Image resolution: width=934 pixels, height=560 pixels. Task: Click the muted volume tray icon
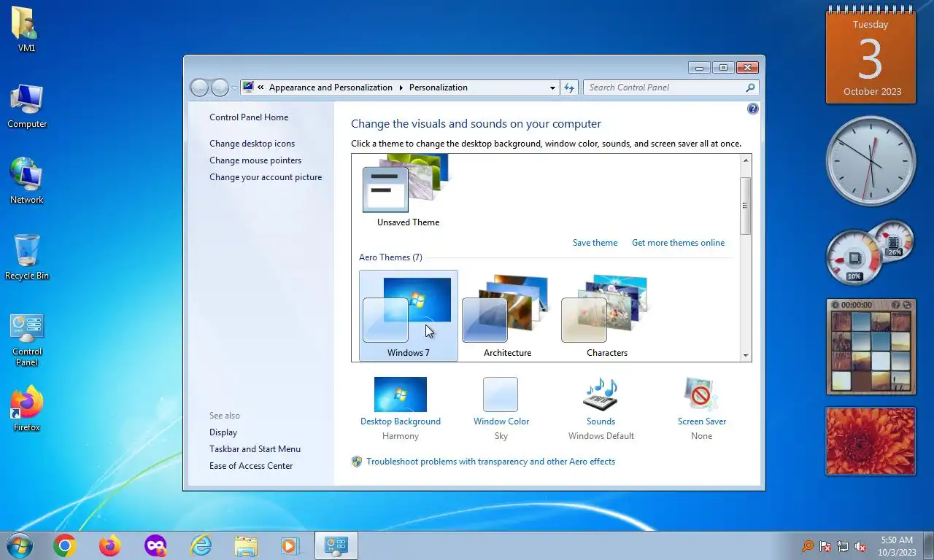pyautogui.click(x=860, y=546)
